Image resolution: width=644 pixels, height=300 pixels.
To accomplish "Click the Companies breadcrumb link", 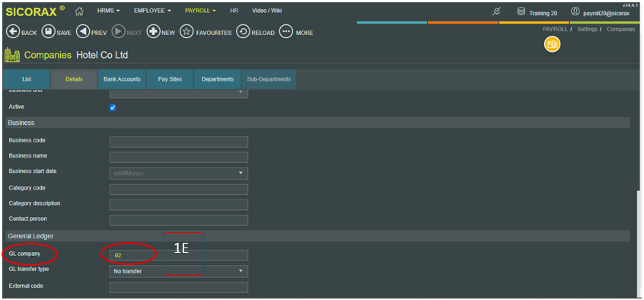I will pyautogui.click(x=621, y=29).
